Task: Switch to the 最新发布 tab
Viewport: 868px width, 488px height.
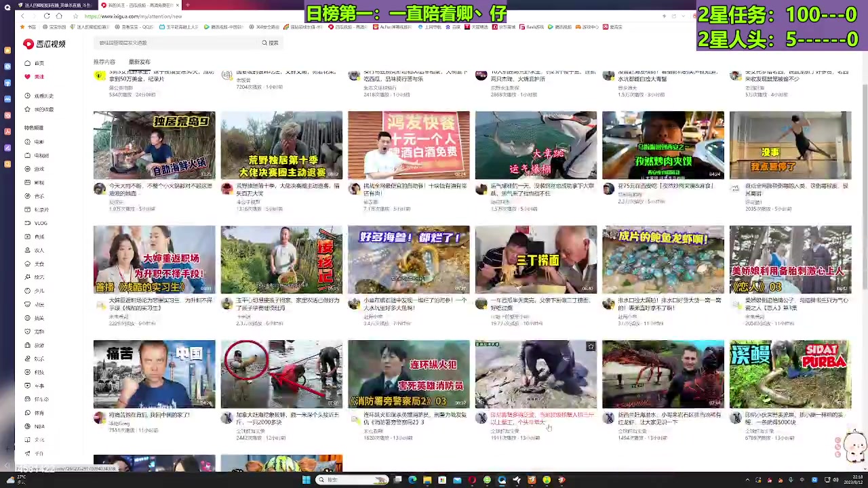Action: click(x=139, y=61)
